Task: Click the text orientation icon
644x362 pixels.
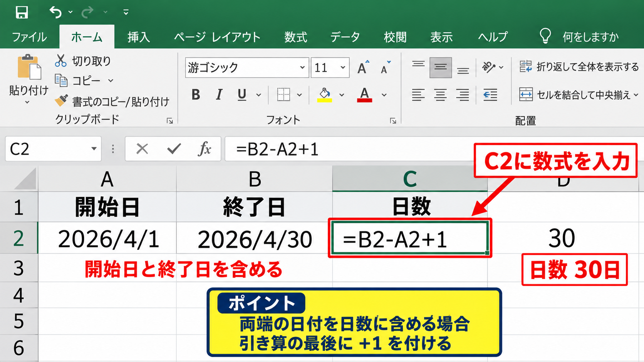Action: (x=489, y=67)
